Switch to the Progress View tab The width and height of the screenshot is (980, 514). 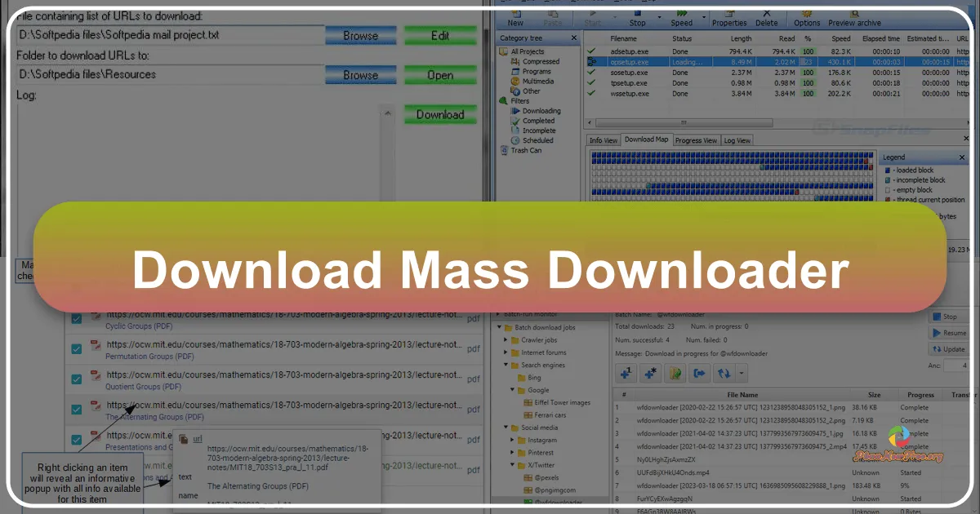point(697,140)
